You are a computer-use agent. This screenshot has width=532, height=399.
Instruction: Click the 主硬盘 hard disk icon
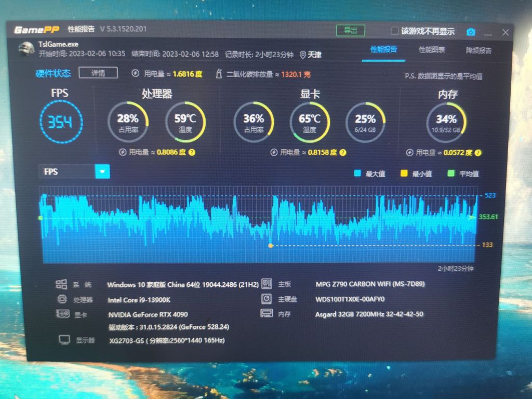click(267, 299)
